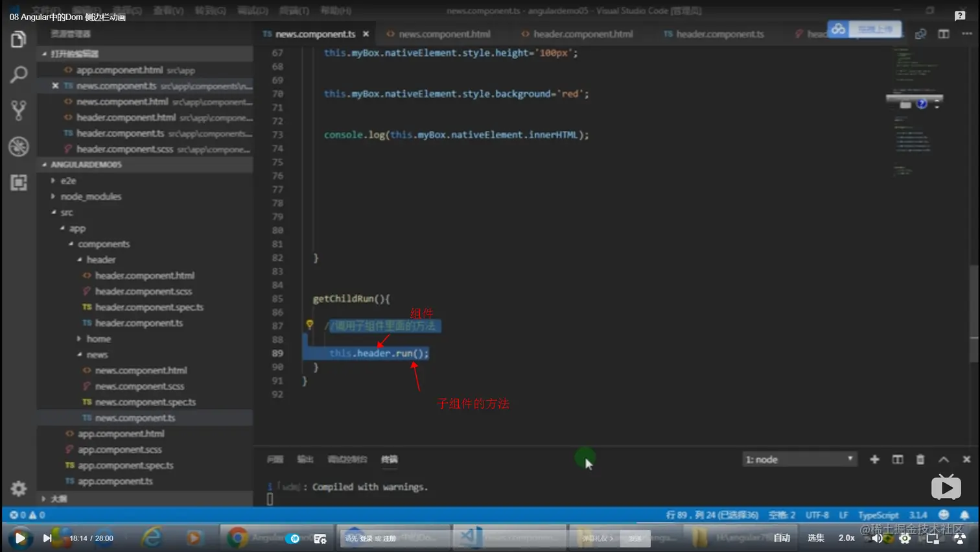Expand the outline section at sidebar bottom
The width and height of the screenshot is (980, 552).
point(44,499)
